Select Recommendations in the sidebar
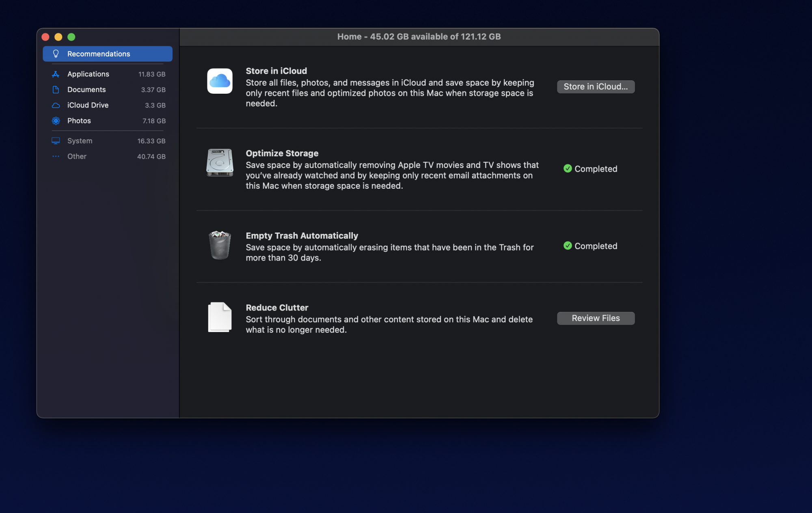 tap(108, 54)
